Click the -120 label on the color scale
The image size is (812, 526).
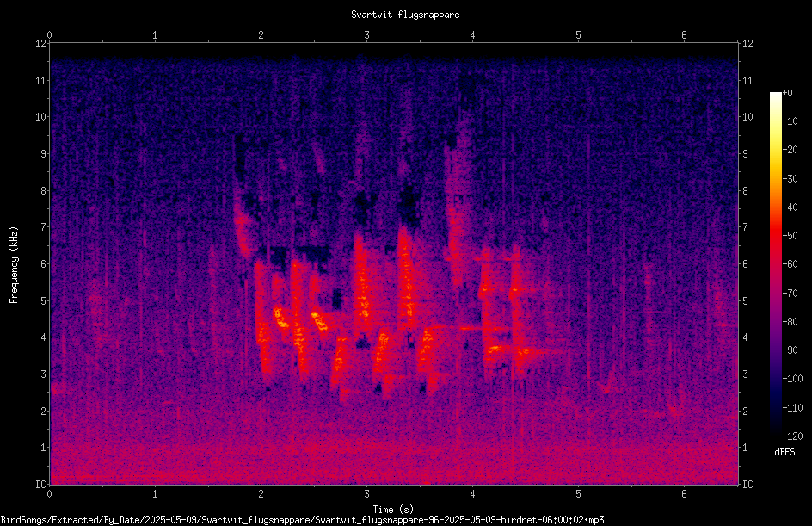[x=793, y=436]
